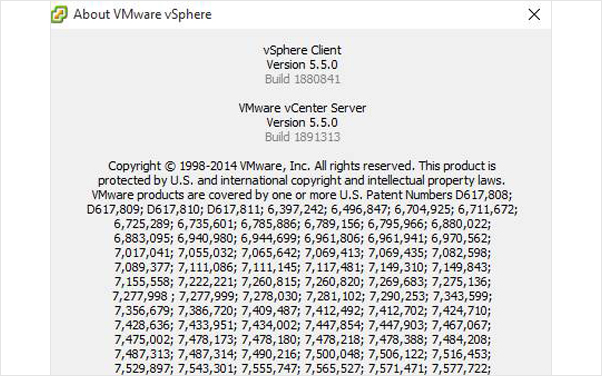Click the Build 1880841 label

303,79
